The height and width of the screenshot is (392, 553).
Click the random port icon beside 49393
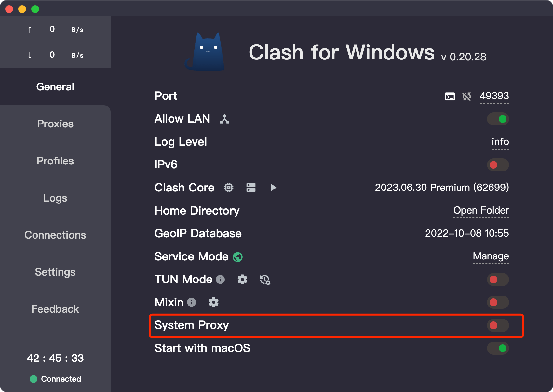(x=466, y=96)
